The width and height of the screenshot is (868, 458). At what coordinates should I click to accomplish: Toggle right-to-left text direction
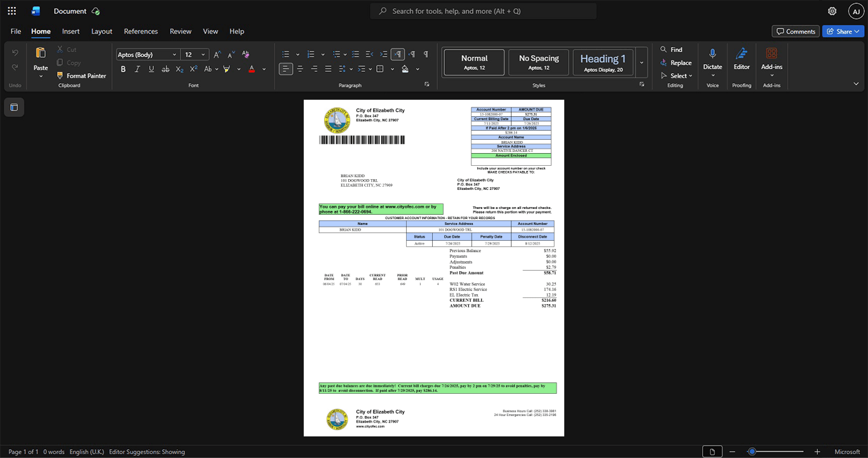click(x=412, y=55)
